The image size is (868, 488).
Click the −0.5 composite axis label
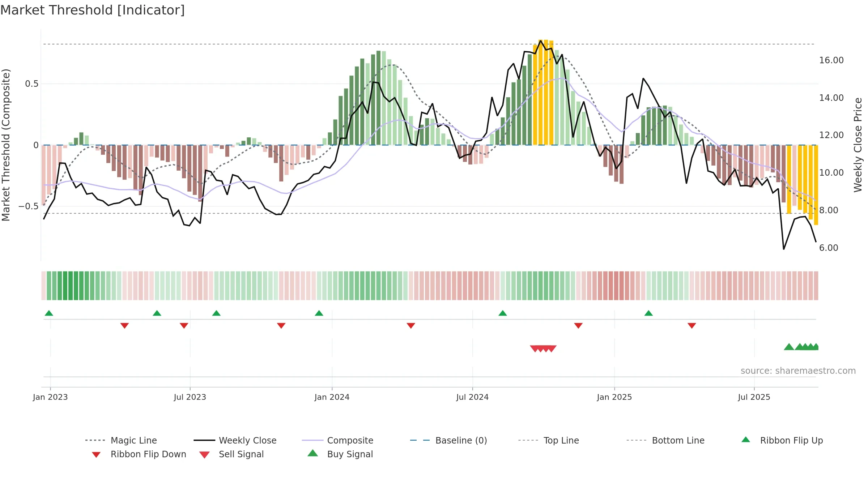(x=29, y=206)
